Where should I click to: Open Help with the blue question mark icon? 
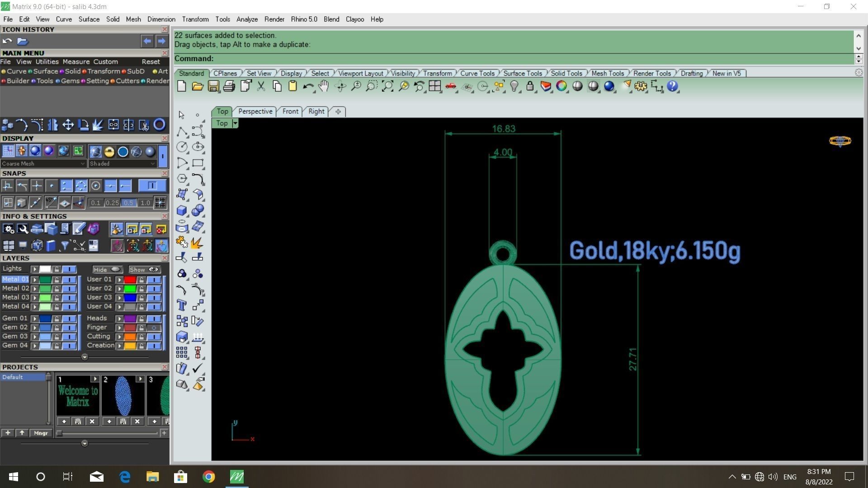click(672, 86)
